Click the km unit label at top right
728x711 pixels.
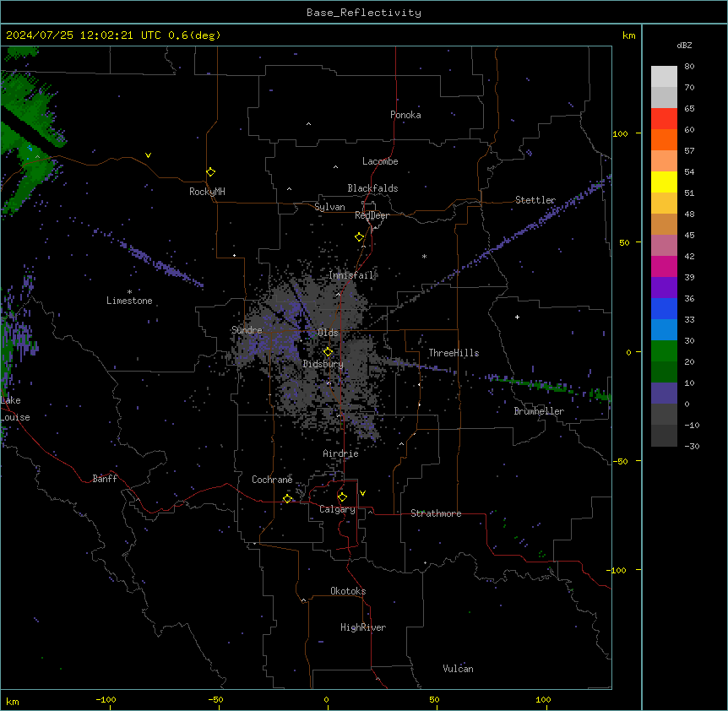tap(628, 35)
